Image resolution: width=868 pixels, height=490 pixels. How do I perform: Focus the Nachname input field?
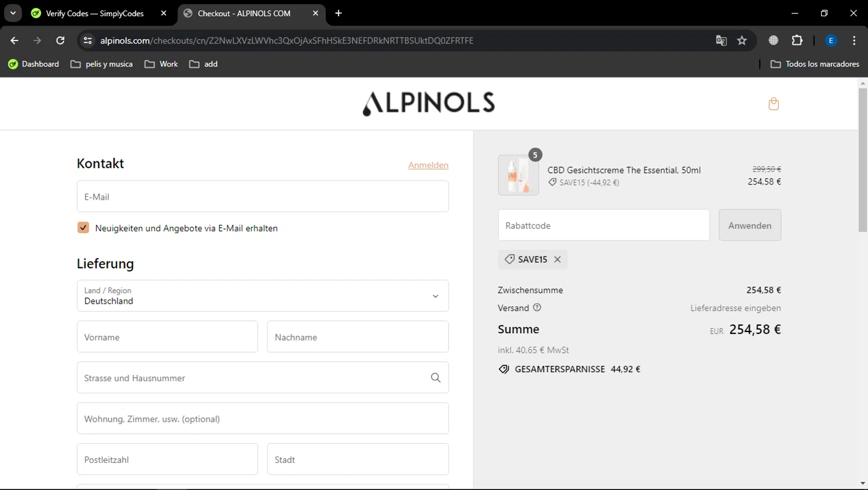pyautogui.click(x=358, y=337)
